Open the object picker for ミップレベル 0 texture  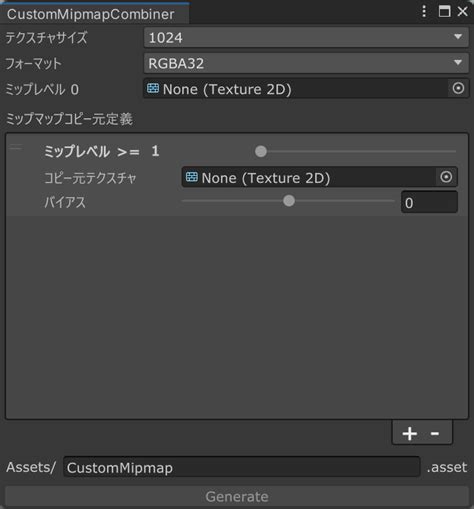458,89
